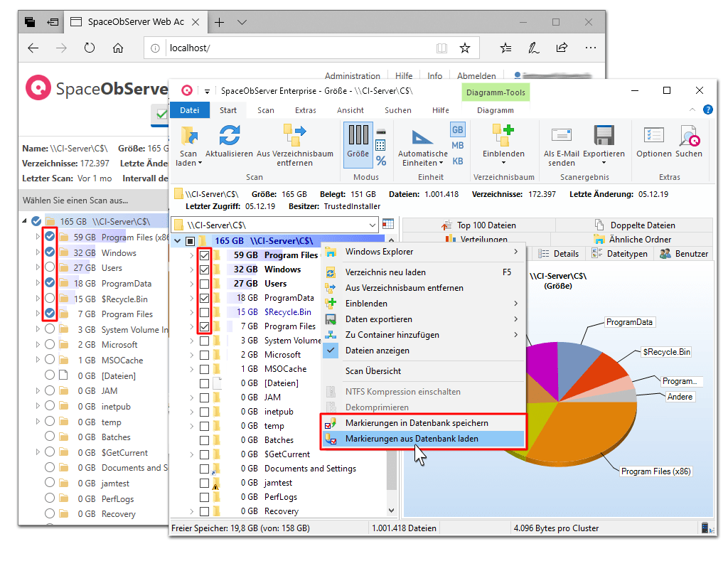Click the SpaceObServer logo in web page
This screenshot has height=566, width=728.
pyautogui.click(x=38, y=87)
